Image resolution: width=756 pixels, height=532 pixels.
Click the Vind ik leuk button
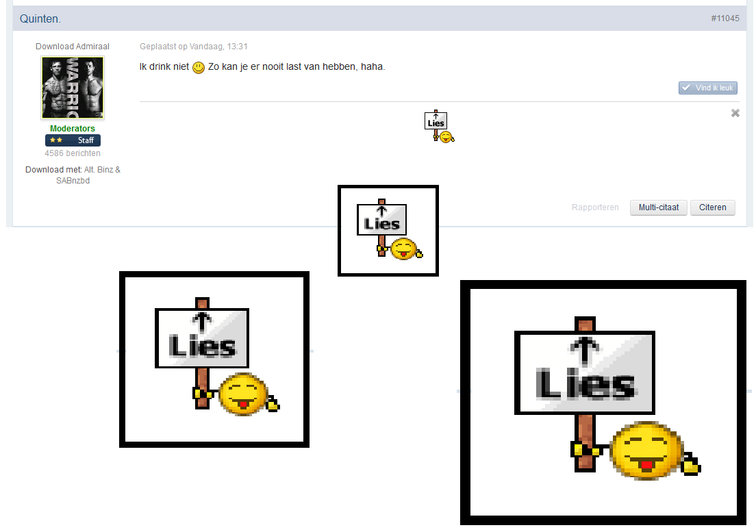coord(708,88)
